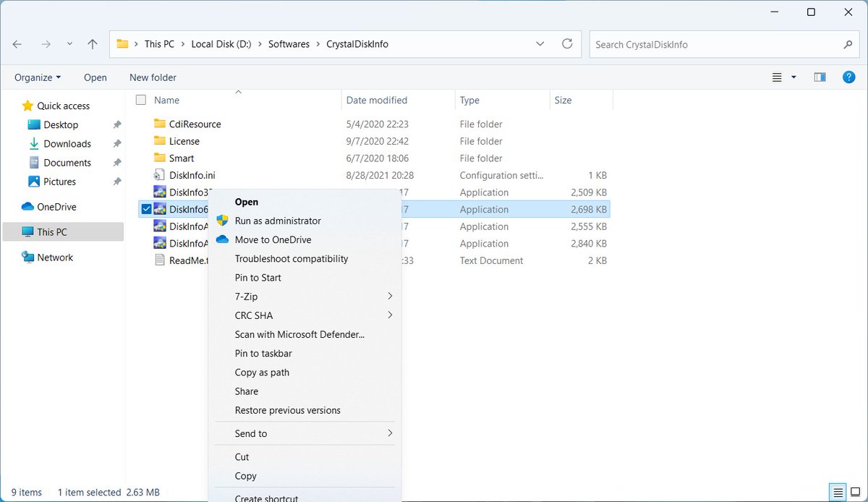Click the Smart folder icon
The height and width of the screenshot is (502, 868).
pyautogui.click(x=160, y=158)
